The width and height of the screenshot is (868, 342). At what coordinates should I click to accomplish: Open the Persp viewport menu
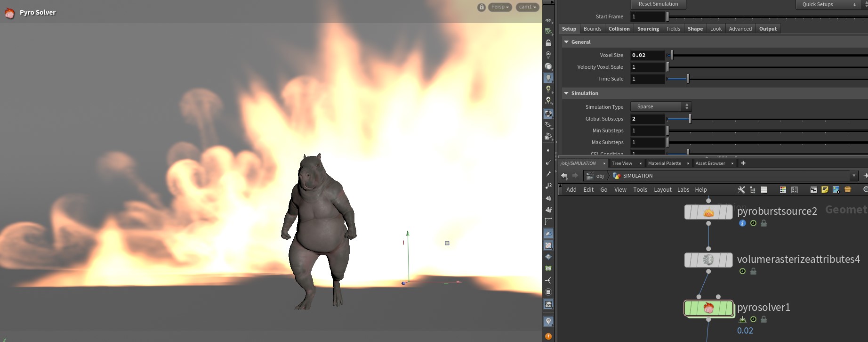click(x=500, y=7)
